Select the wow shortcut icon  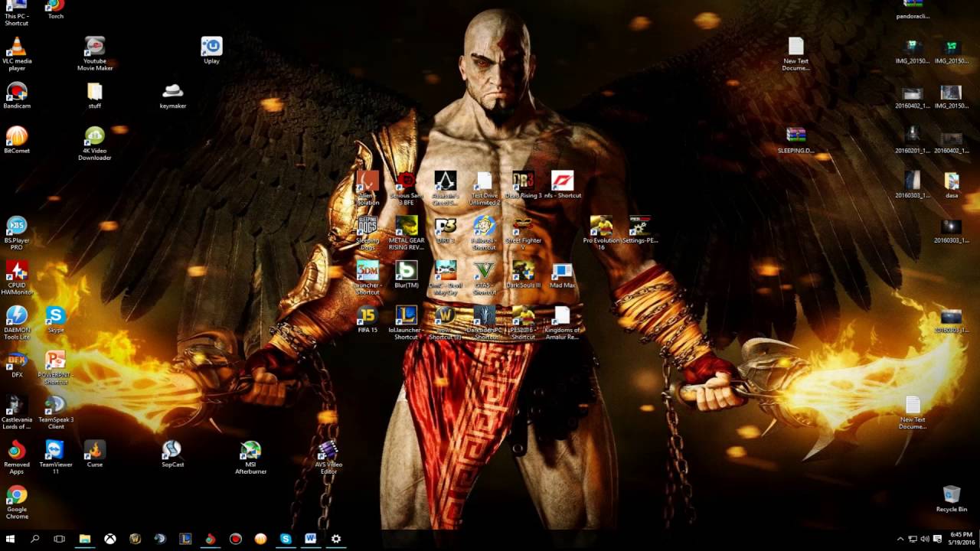(446, 324)
